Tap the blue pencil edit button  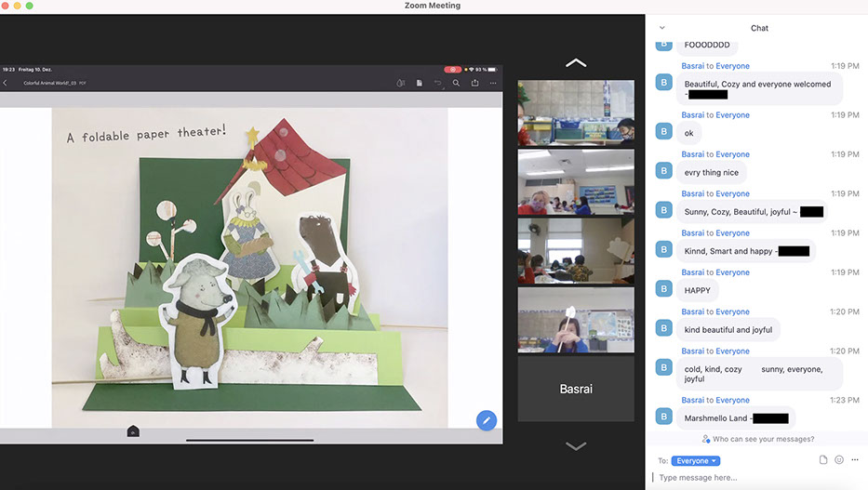(x=487, y=421)
